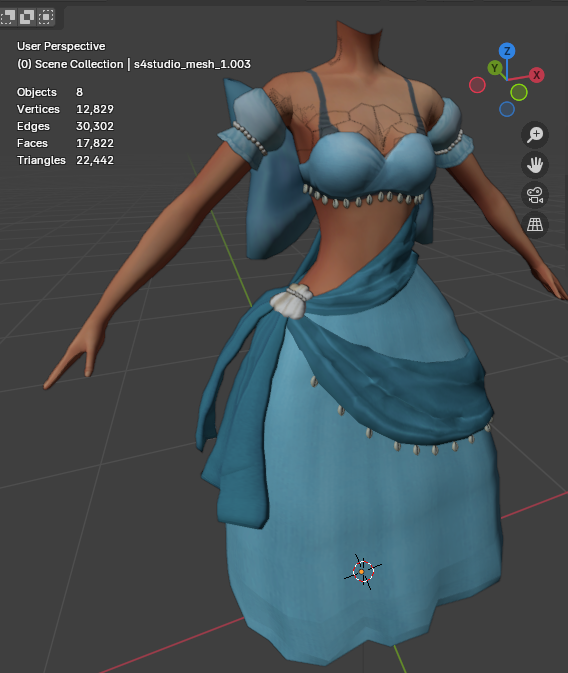Click the Z axis gizmo handle
The height and width of the screenshot is (673, 568).
(507, 51)
